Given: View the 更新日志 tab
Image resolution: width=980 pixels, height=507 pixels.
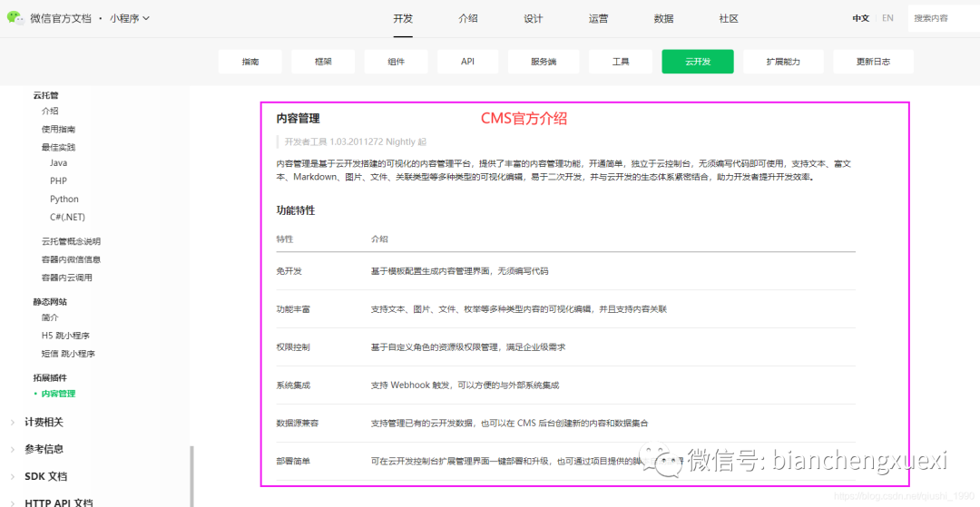Looking at the screenshot, I should pos(873,62).
